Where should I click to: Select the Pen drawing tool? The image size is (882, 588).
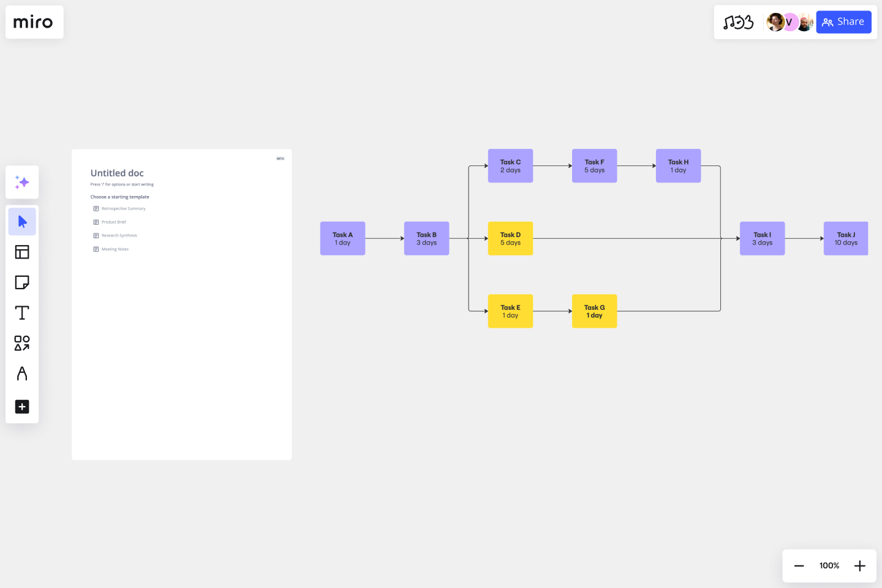point(22,374)
